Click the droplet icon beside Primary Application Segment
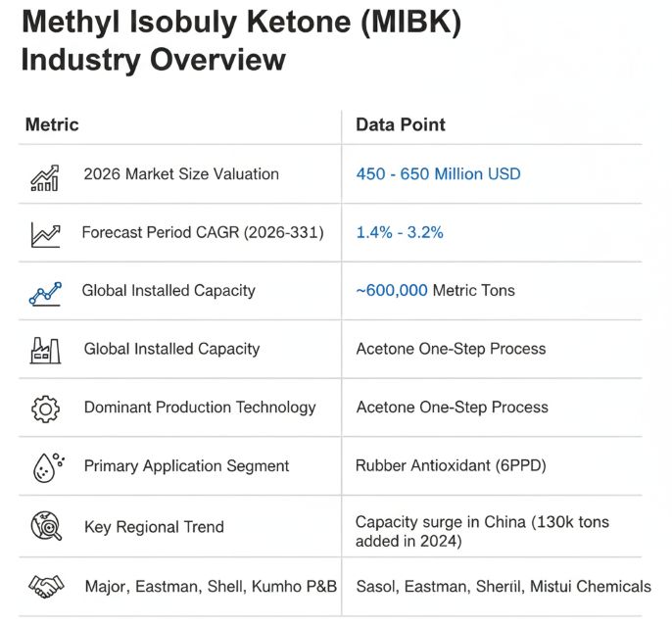Screen dimensions: 672x625 click(x=45, y=466)
